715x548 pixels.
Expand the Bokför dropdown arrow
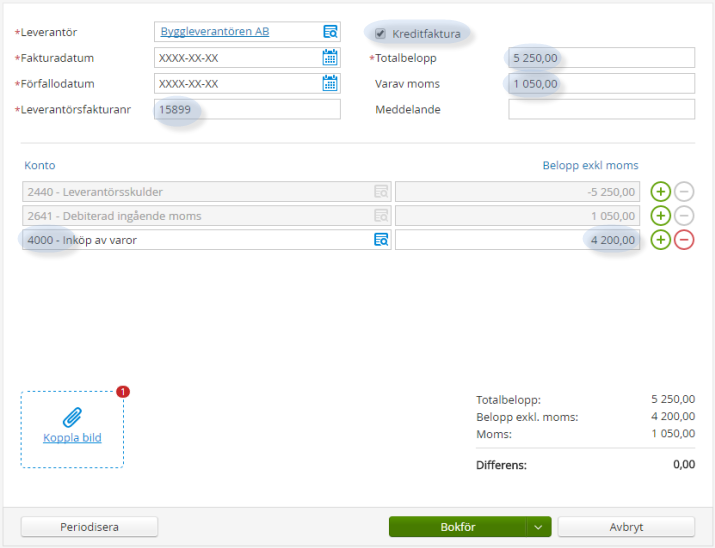(539, 527)
